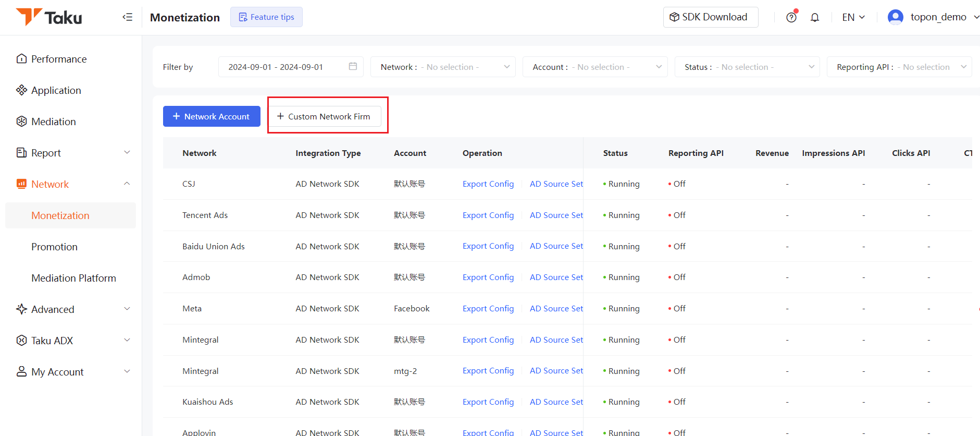Collapse the Network menu chevron
The image size is (980, 436).
click(127, 184)
